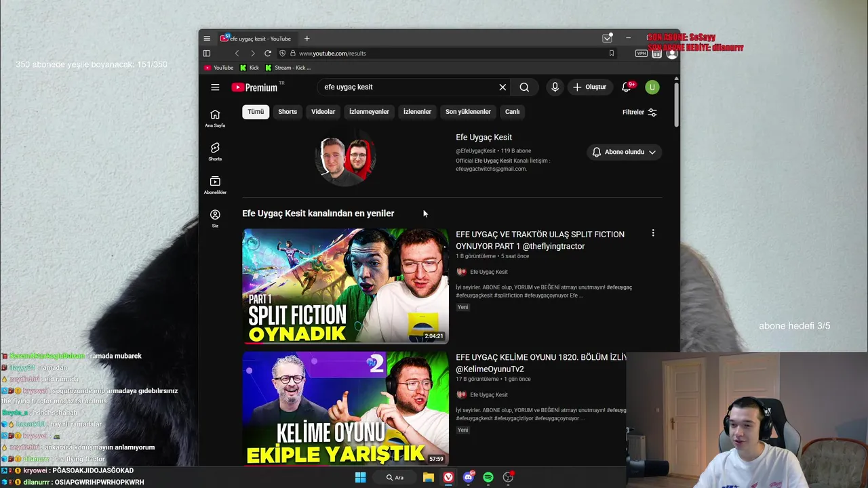The height and width of the screenshot is (488, 868).
Task: Open the Efe Uygaç Kesit channel name
Action: pos(484,137)
